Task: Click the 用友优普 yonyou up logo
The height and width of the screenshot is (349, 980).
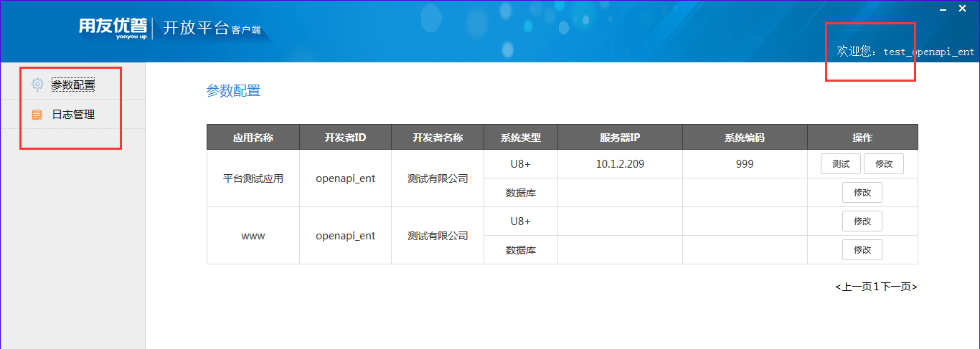Action: point(113,28)
